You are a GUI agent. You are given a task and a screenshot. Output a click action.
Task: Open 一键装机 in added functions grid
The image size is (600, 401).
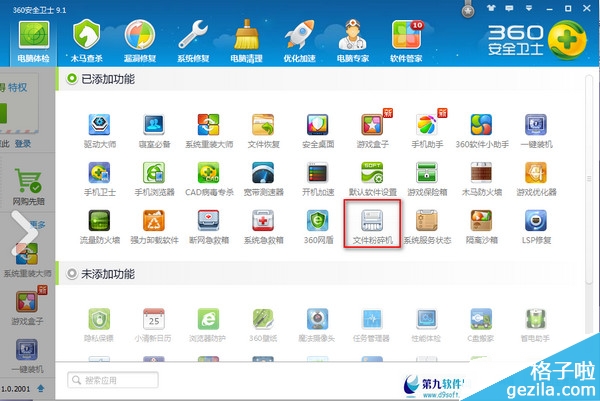point(536,131)
